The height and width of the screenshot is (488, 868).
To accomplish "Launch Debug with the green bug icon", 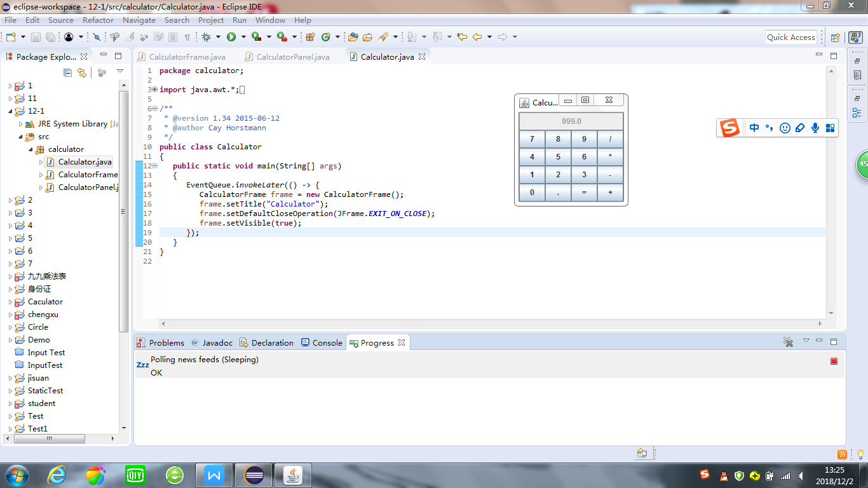I will tap(206, 37).
